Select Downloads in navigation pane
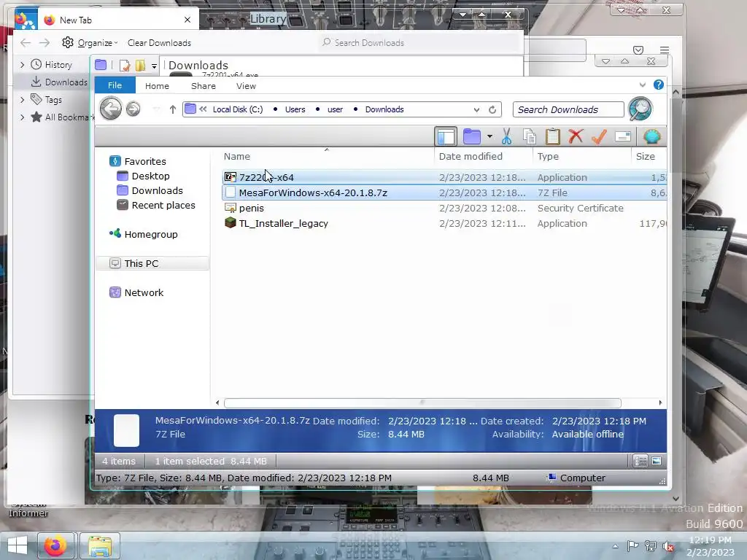The image size is (747, 560). click(150, 190)
